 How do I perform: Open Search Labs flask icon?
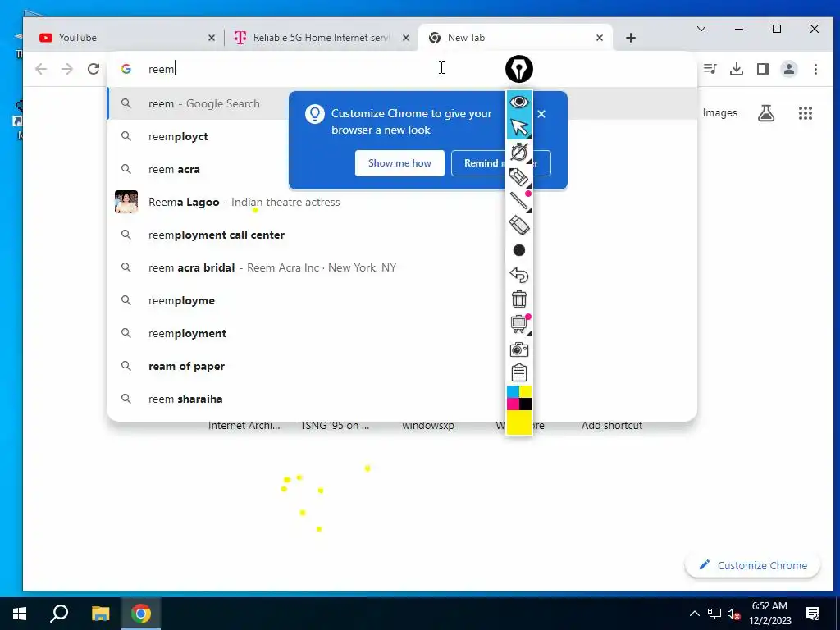765,113
